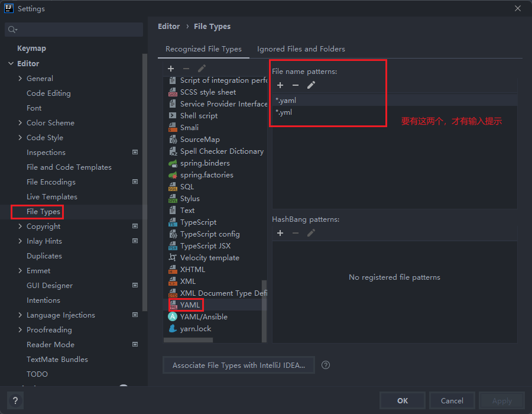Screen dimensions: 532x414
Task: Click the spring.factories leaf icon
Action: [x=173, y=175]
